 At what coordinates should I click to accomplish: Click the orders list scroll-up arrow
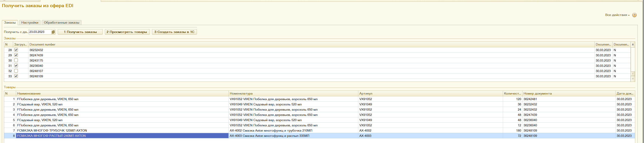633,45
